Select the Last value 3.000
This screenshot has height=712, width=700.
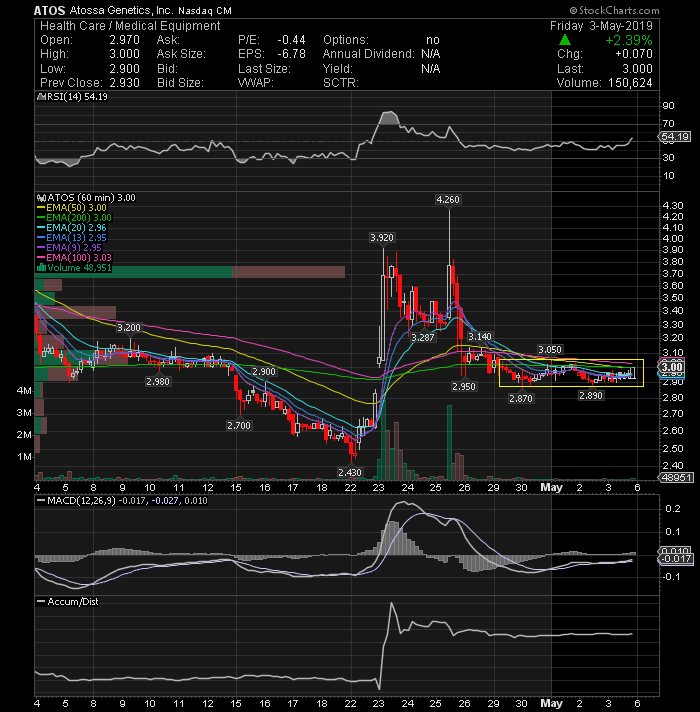pyautogui.click(x=637, y=69)
